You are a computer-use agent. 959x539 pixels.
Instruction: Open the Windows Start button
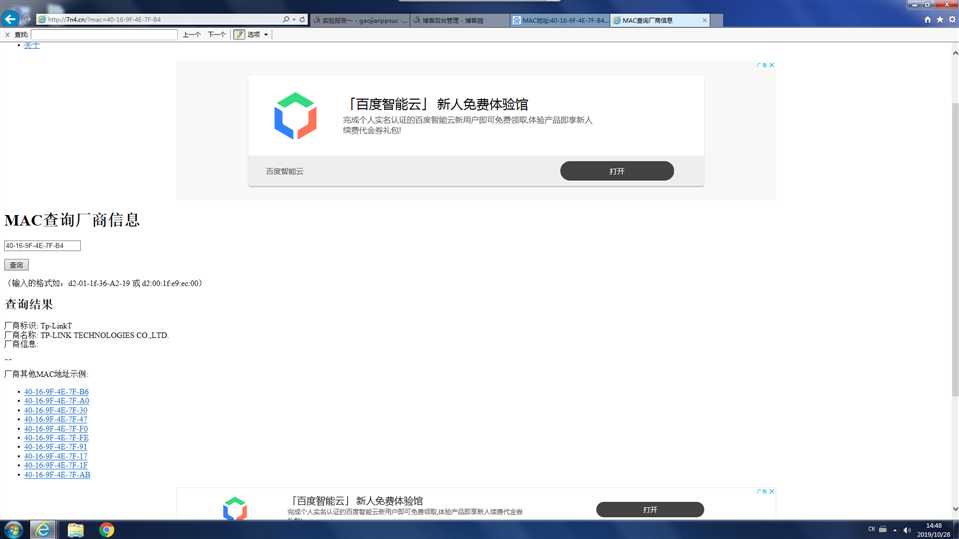(x=13, y=530)
